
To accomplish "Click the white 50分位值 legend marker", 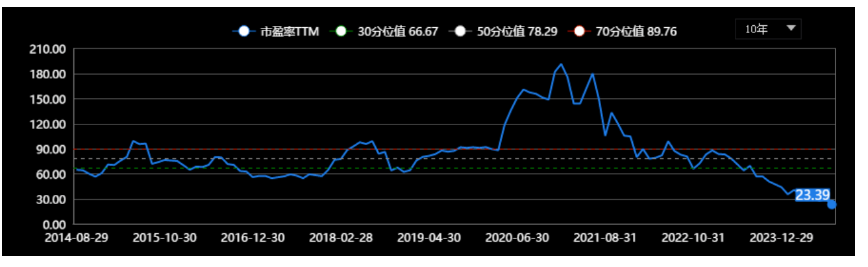I will 461,31.
